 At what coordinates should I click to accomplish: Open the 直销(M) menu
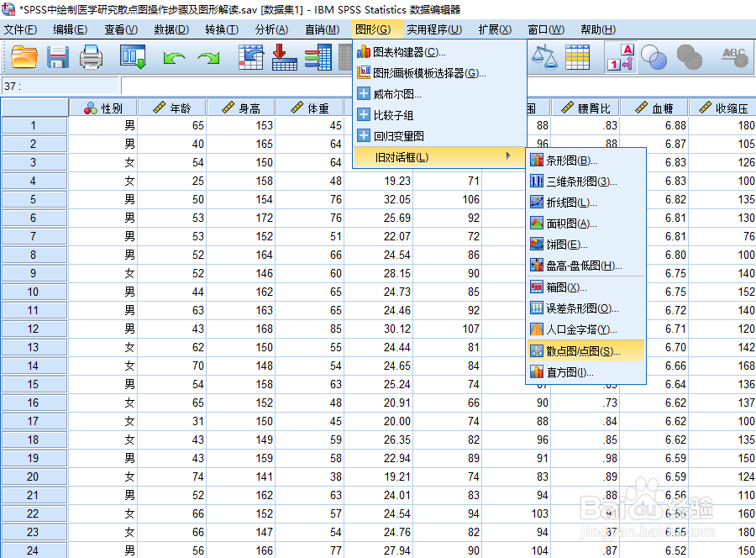(x=322, y=29)
